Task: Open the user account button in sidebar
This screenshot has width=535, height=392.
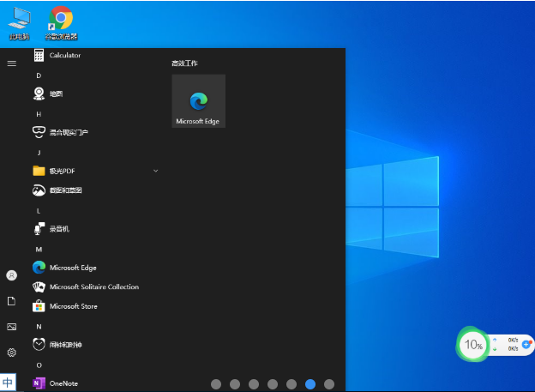Action: click(12, 275)
